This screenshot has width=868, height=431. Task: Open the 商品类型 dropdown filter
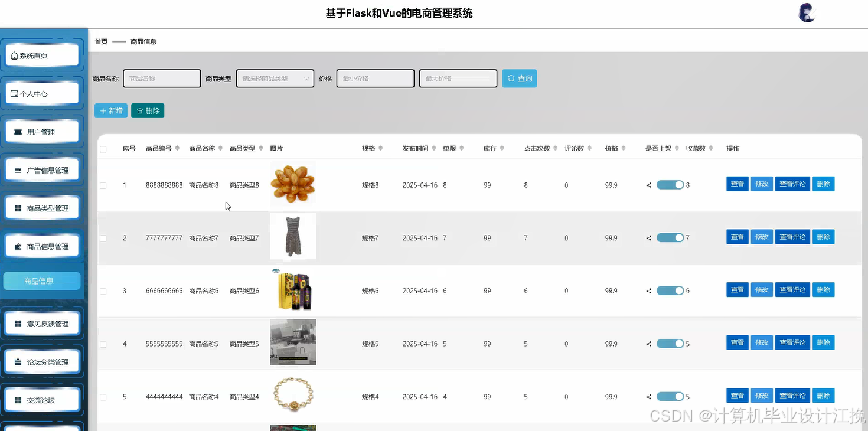click(275, 79)
